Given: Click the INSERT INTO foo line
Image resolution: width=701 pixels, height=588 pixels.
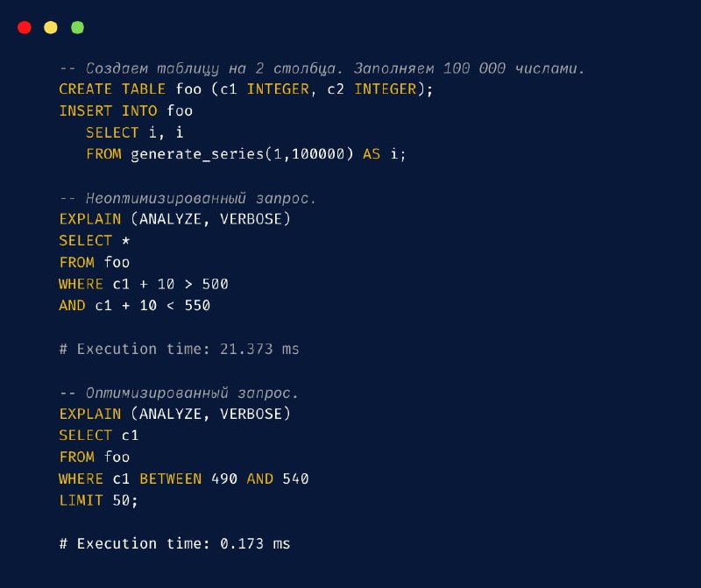Looking at the screenshot, I should coord(125,111).
